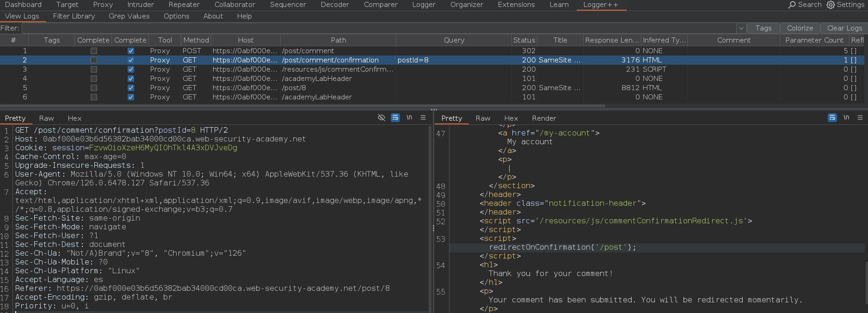
Task: Open the Proxy tab
Action: pyautogui.click(x=103, y=5)
